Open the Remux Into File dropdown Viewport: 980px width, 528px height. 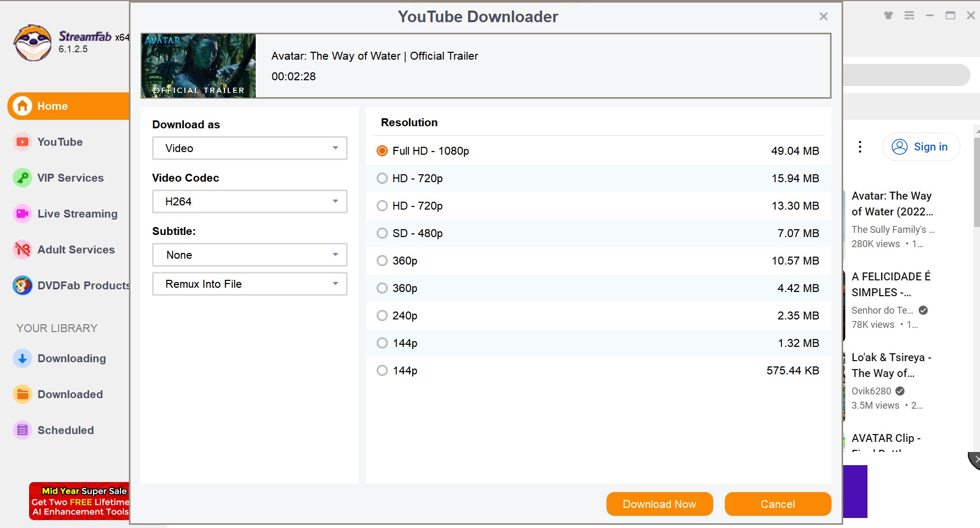click(x=250, y=284)
